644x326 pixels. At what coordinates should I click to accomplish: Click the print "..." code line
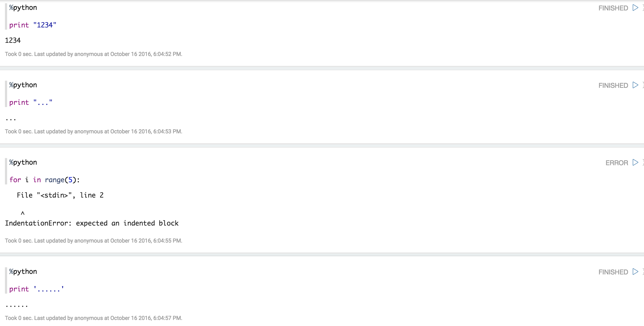31,102
